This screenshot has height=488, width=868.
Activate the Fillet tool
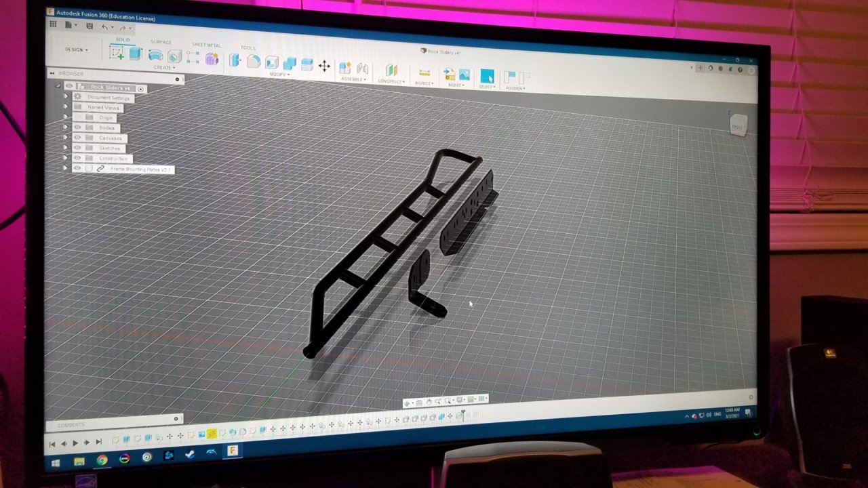254,62
